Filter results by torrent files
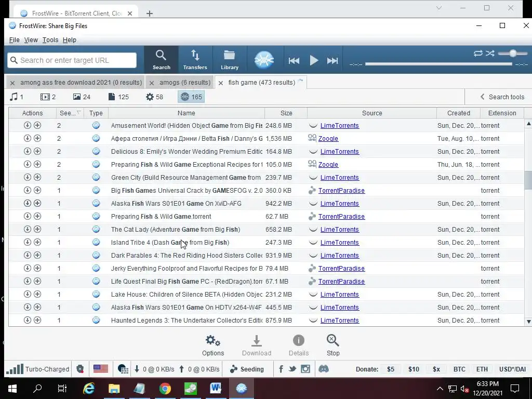Image resolution: width=532 pixels, height=399 pixels. click(x=191, y=97)
